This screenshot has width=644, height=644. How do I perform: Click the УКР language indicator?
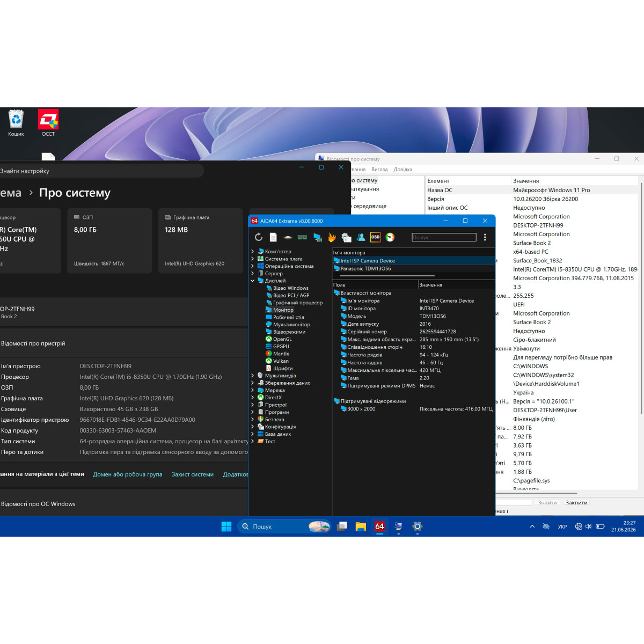pos(562,526)
